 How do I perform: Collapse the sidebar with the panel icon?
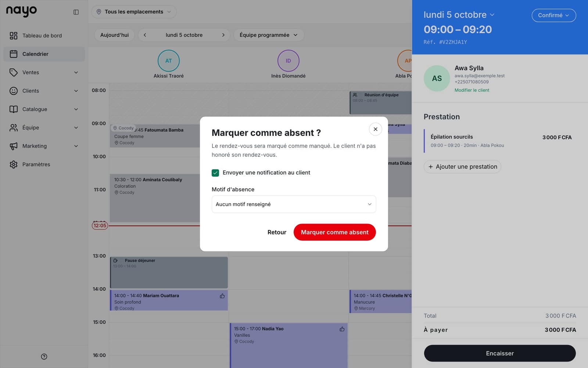point(76,12)
